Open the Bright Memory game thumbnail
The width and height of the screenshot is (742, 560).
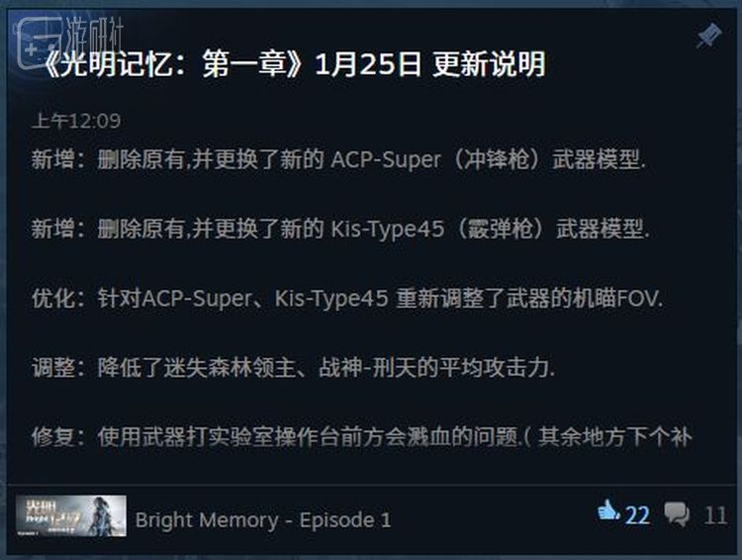click(x=71, y=516)
